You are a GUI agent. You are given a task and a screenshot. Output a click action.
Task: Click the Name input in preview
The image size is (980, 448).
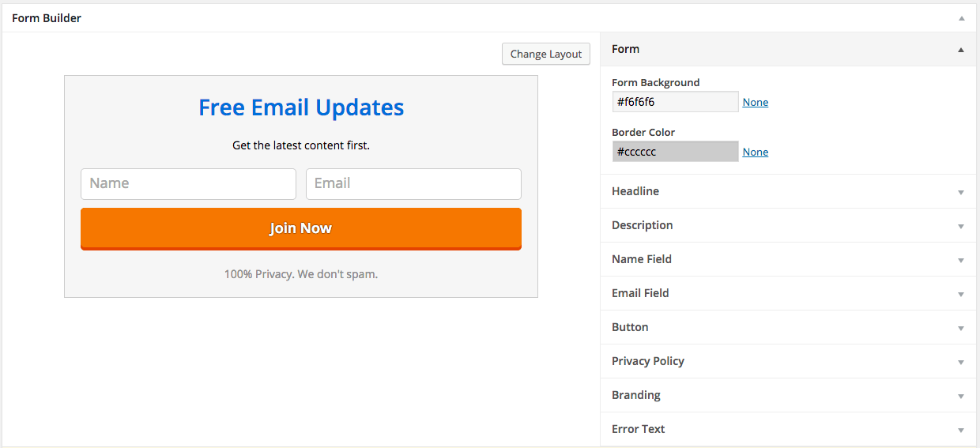[188, 183]
